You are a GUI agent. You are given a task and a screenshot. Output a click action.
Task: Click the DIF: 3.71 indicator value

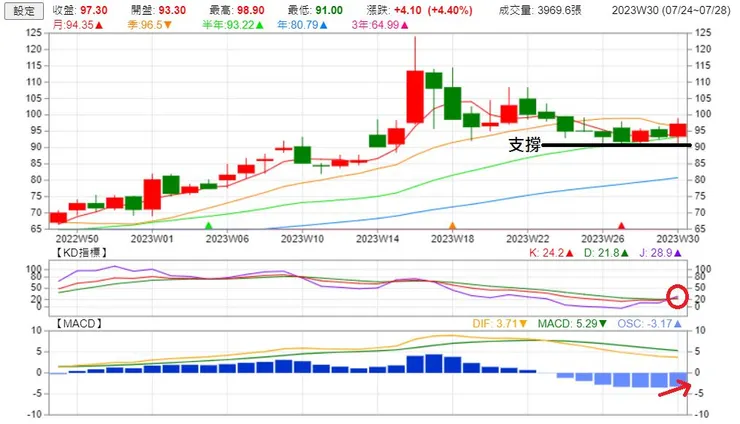[x=500, y=324]
